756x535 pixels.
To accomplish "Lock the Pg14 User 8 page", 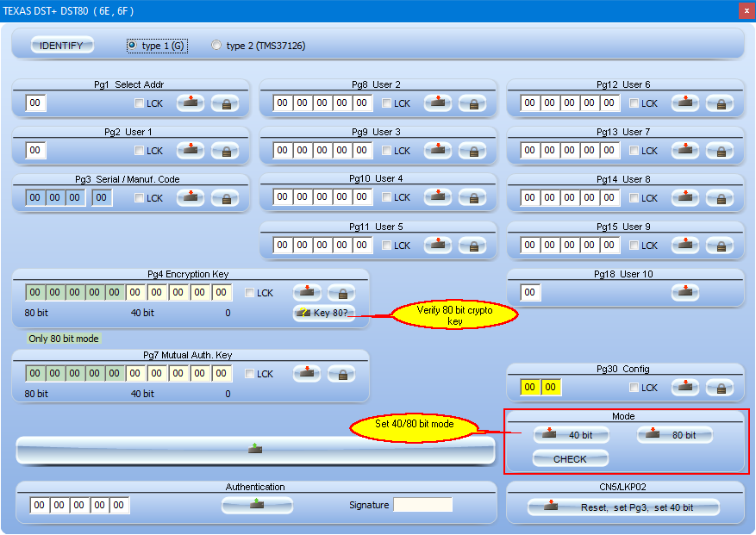I will 721,197.
